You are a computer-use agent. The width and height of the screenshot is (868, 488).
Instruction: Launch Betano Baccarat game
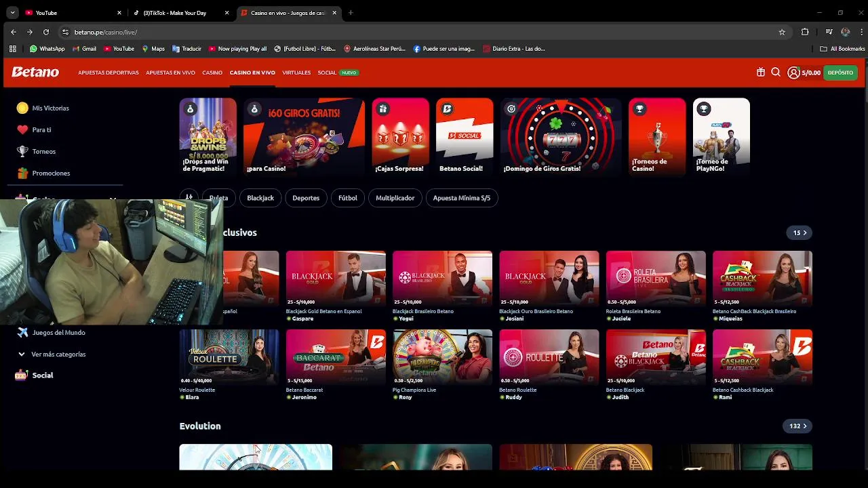(x=336, y=358)
